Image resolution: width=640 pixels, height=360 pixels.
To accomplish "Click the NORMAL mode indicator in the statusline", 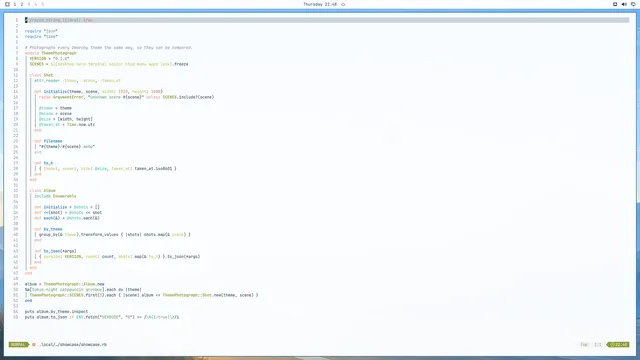I will click(18, 344).
